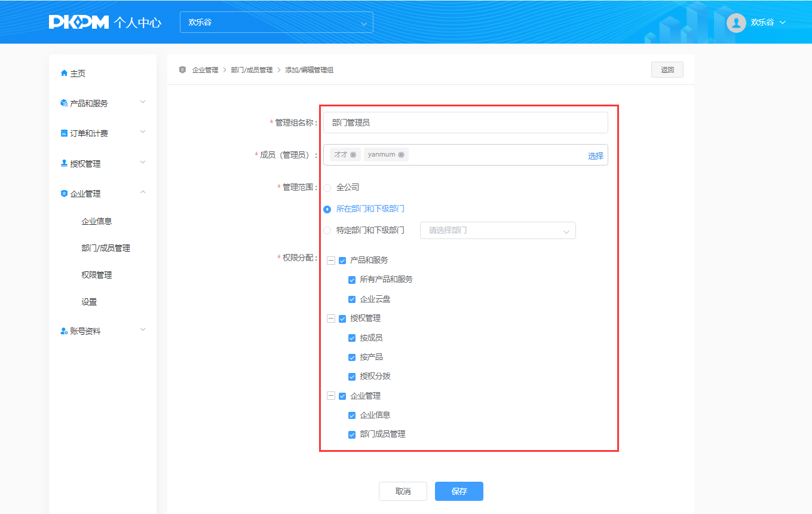Open 权限管理 in the sidebar

(x=97, y=275)
